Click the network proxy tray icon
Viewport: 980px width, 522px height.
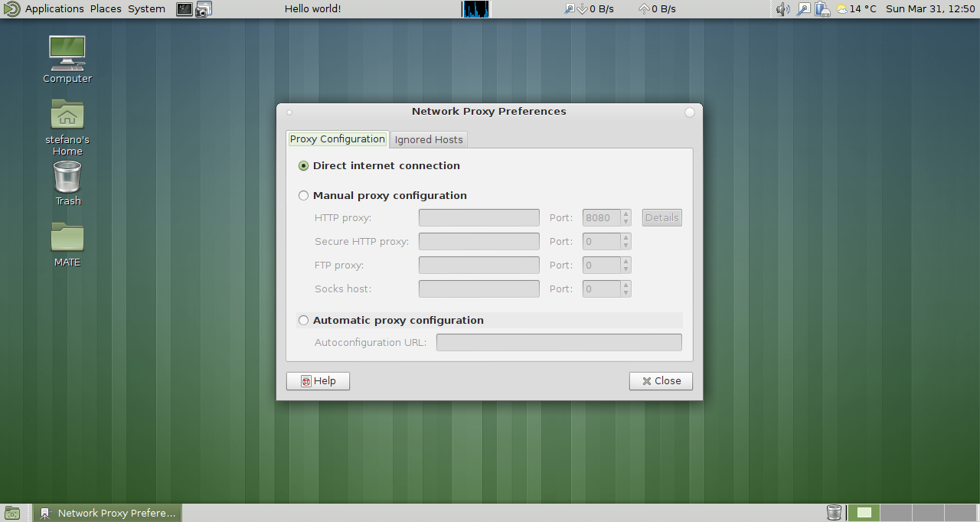(803, 9)
